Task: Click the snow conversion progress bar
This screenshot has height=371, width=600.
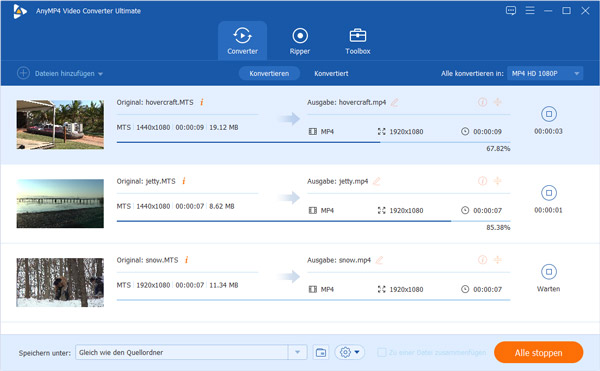Action: pyautogui.click(x=313, y=300)
